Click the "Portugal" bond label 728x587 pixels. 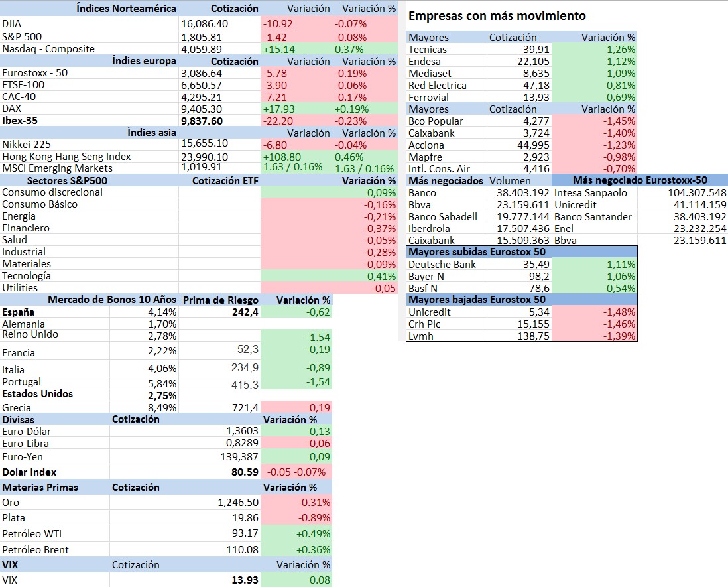[x=21, y=382]
